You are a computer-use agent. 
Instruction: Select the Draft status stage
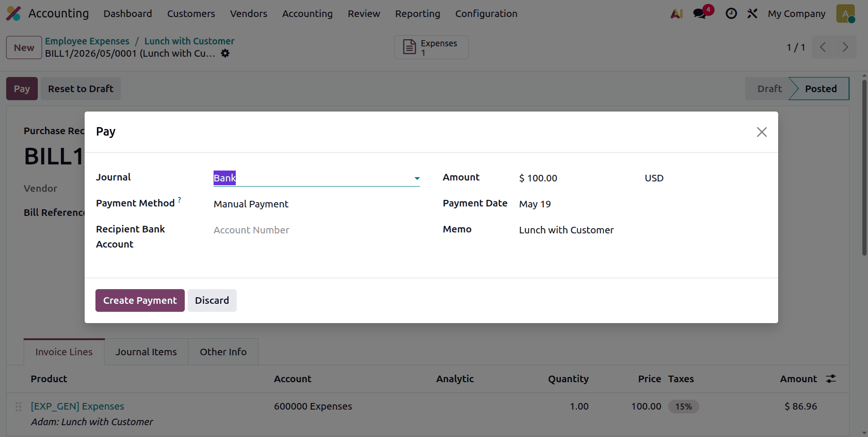click(769, 89)
